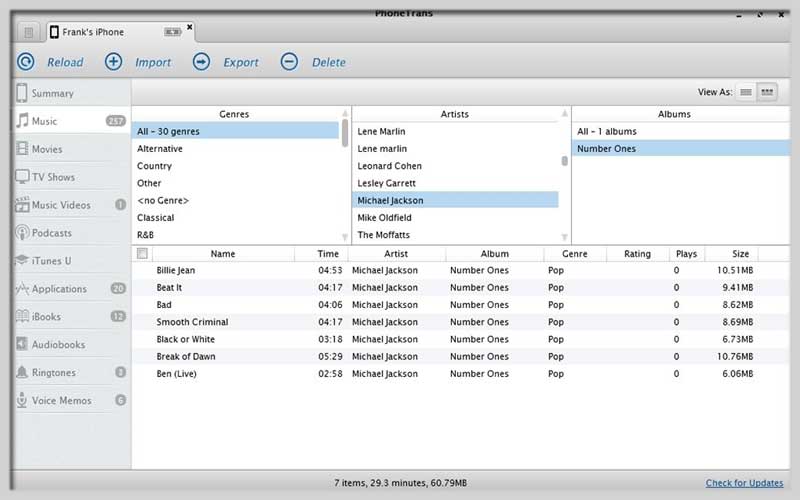The width and height of the screenshot is (800, 500).
Task: Click the Export text button
Action: [241, 62]
